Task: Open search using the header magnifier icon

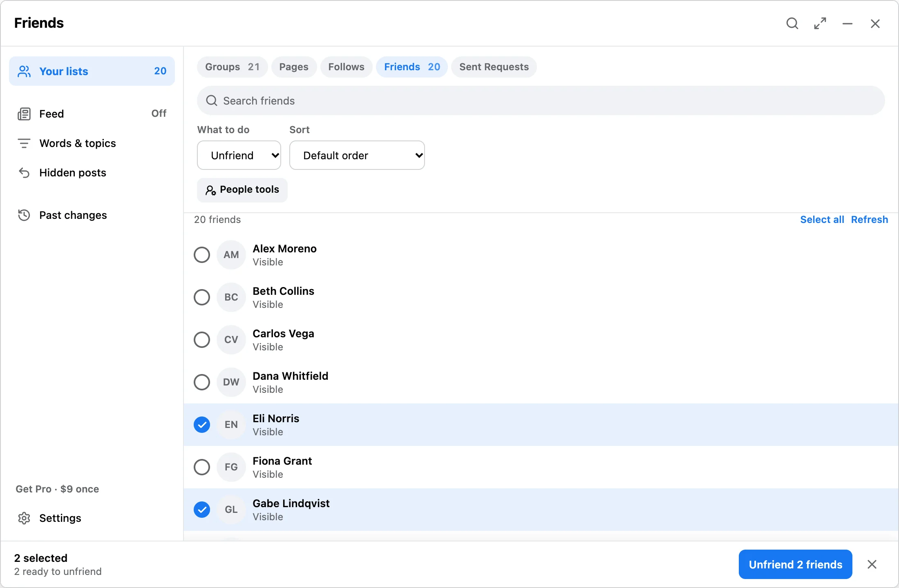Action: coord(792,23)
